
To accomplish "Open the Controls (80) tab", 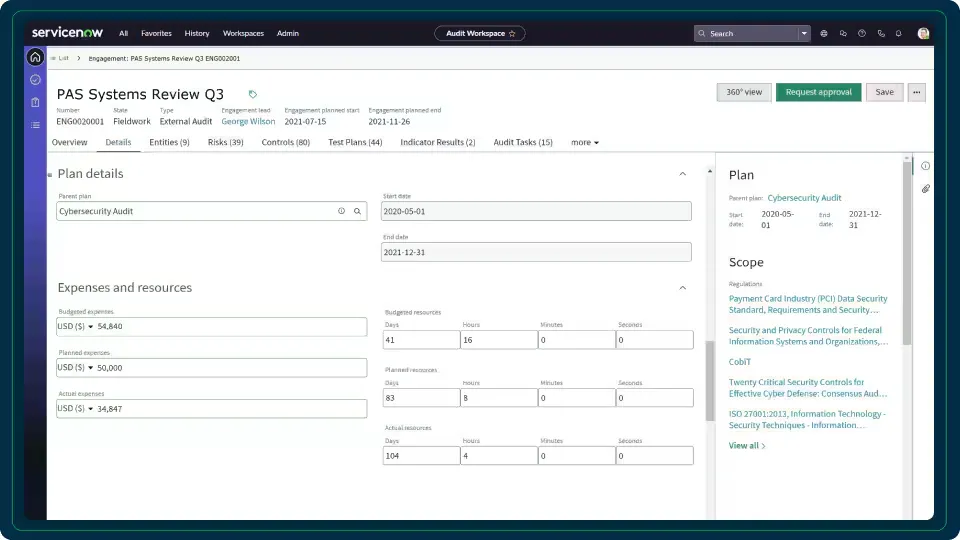I will tap(285, 142).
